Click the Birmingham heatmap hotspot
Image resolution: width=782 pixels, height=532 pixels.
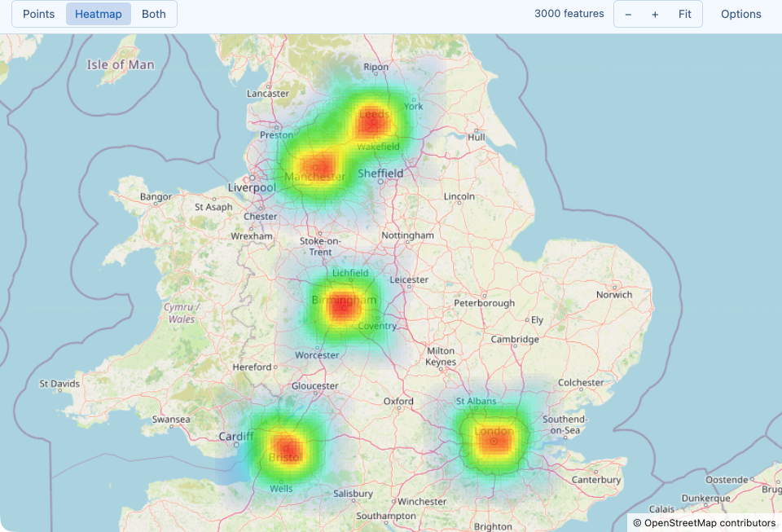click(341, 306)
